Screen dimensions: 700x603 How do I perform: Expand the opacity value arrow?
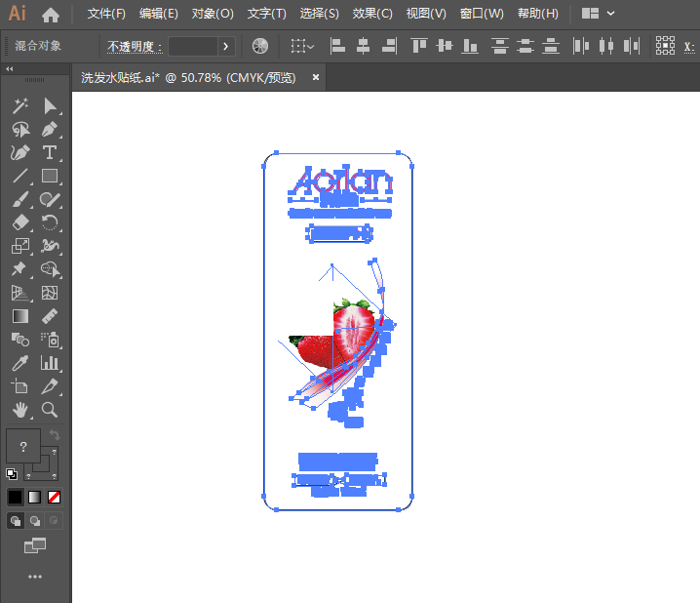click(x=226, y=46)
